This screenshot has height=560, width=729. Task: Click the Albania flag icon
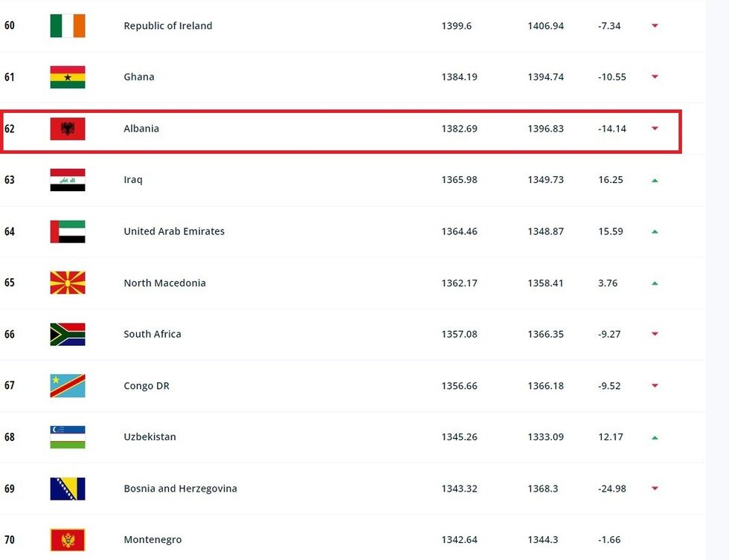[x=68, y=129]
